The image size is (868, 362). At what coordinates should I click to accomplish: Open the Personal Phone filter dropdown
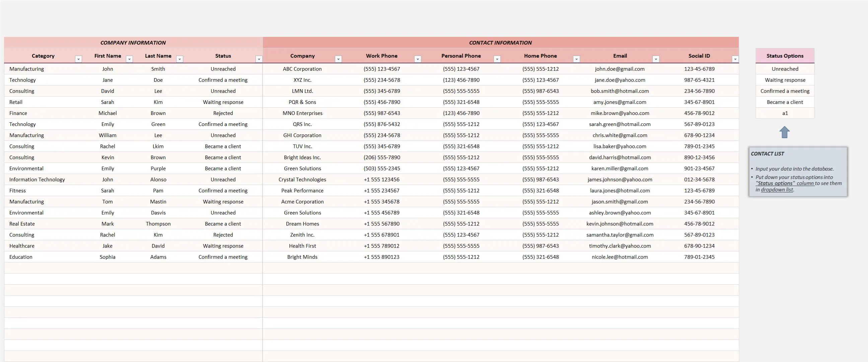click(497, 59)
